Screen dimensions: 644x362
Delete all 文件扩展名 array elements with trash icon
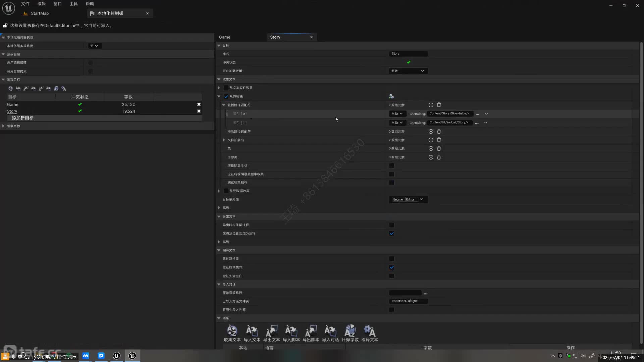pyautogui.click(x=439, y=140)
